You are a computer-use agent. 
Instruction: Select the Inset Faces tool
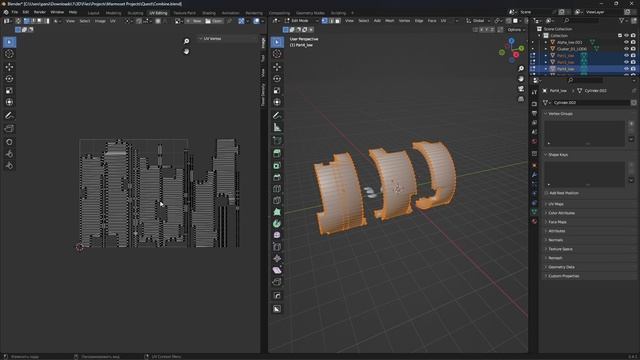(277, 165)
